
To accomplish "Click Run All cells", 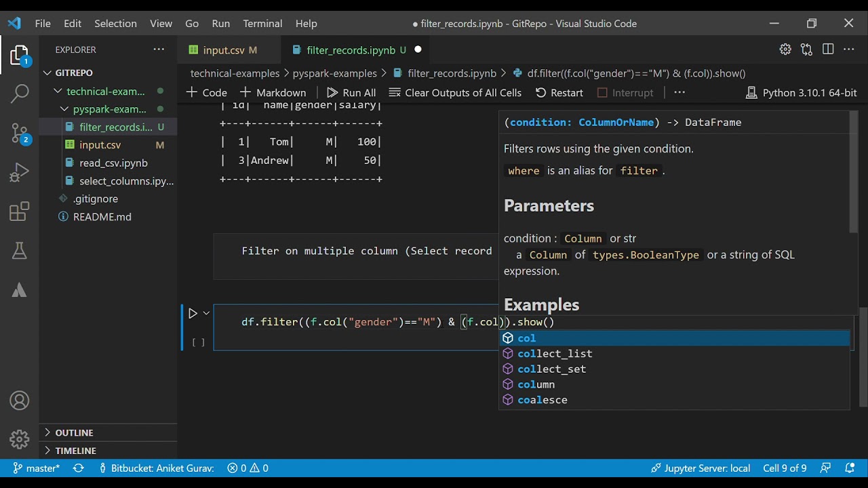I will (351, 92).
